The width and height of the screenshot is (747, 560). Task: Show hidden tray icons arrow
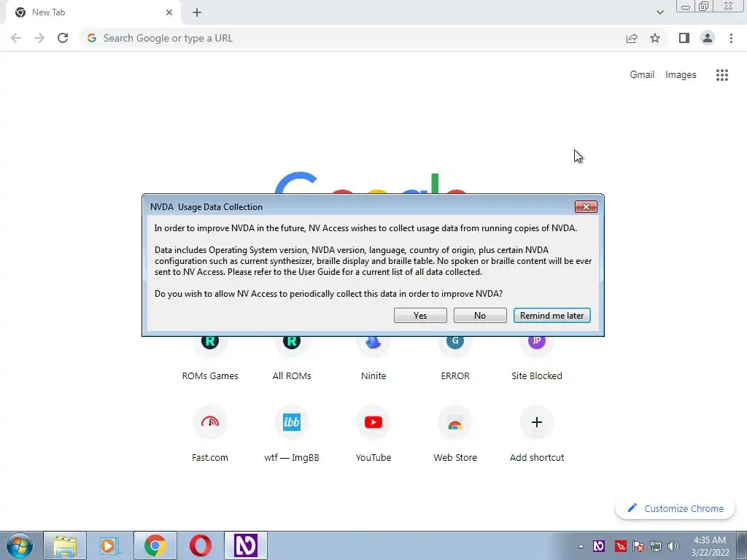581,546
